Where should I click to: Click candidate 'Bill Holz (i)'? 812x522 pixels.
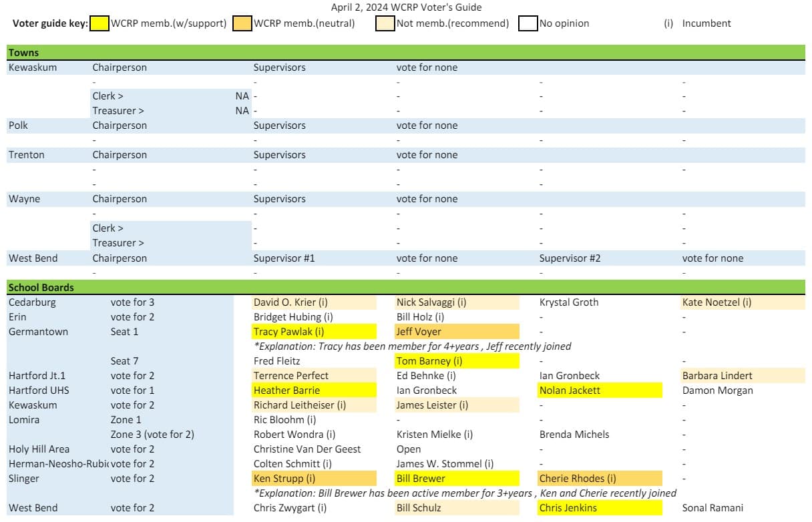420,316
